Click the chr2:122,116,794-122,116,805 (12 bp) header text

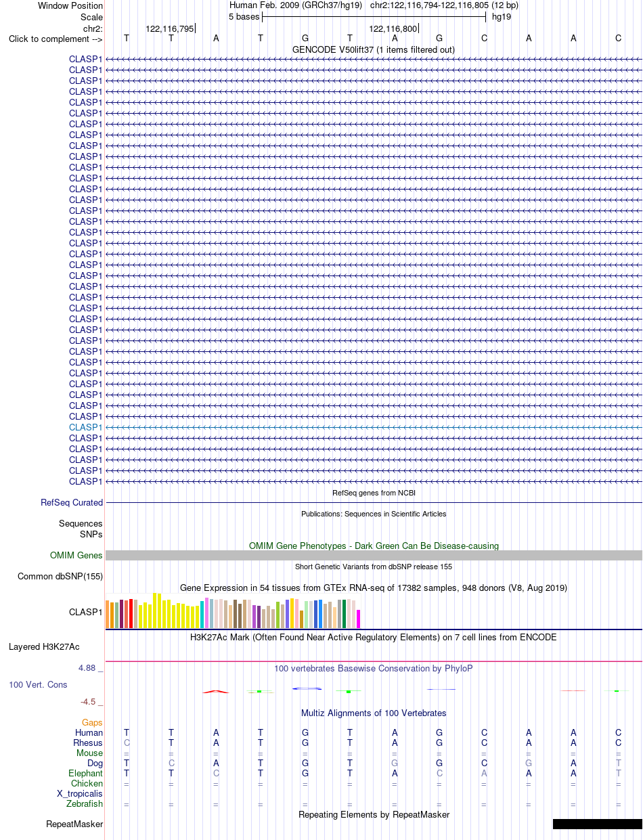click(444, 5)
